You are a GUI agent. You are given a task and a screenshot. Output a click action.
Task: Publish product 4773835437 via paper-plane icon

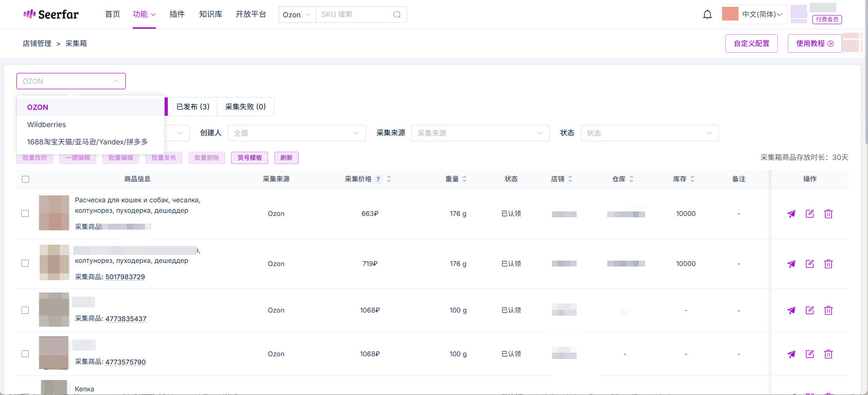coord(791,310)
